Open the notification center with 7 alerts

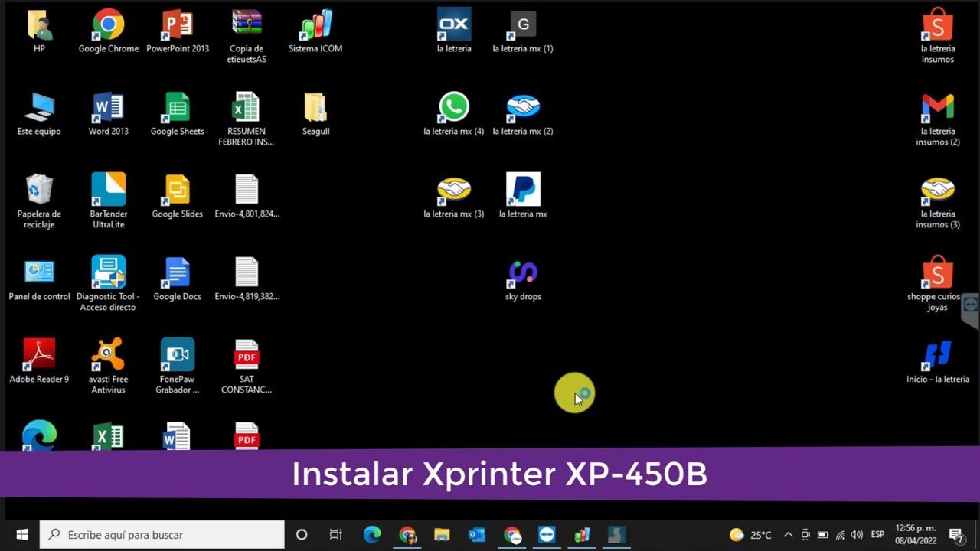956,535
